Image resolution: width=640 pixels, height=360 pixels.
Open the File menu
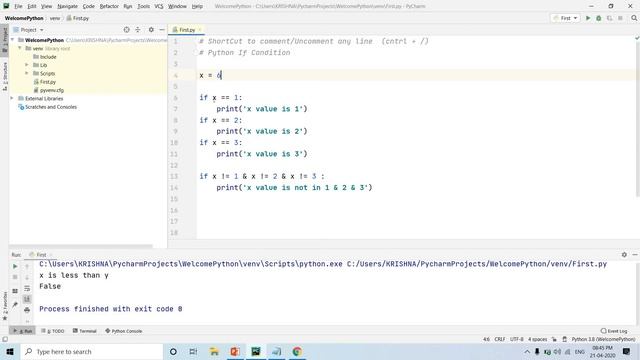tap(18, 6)
